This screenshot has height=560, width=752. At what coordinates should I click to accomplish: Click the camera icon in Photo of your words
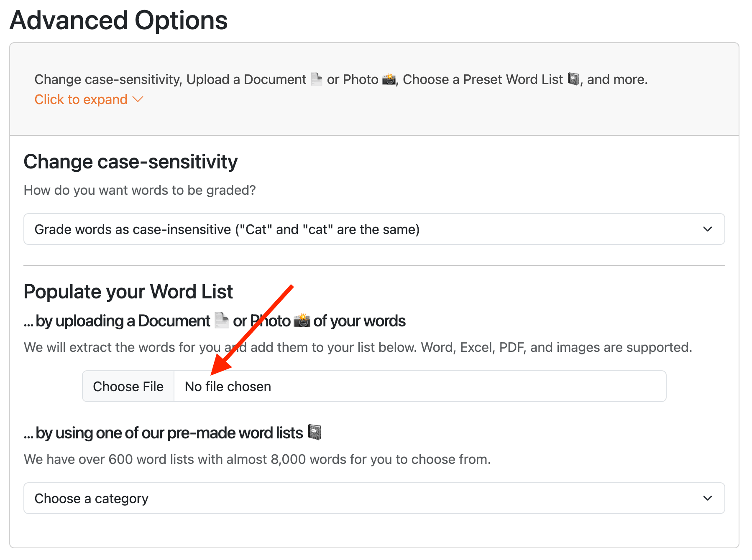point(302,320)
